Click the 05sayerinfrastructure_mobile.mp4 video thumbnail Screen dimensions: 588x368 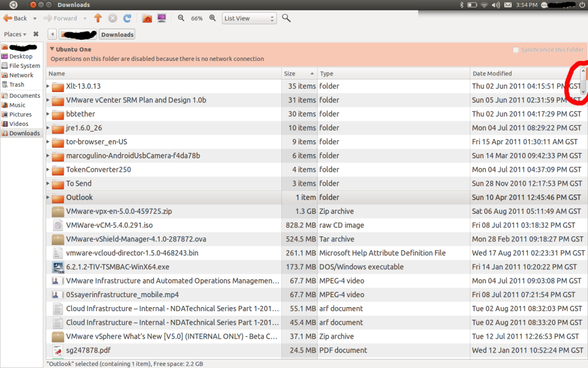(58, 295)
